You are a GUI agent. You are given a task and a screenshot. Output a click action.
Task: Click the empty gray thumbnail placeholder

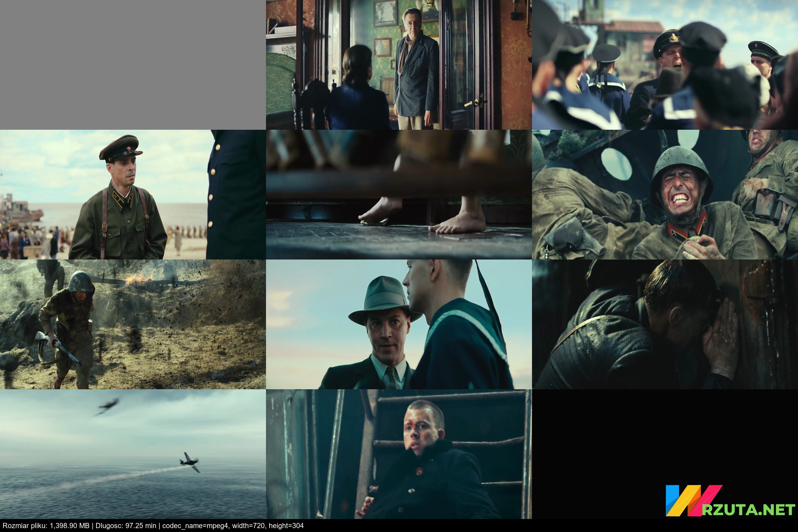point(133,64)
